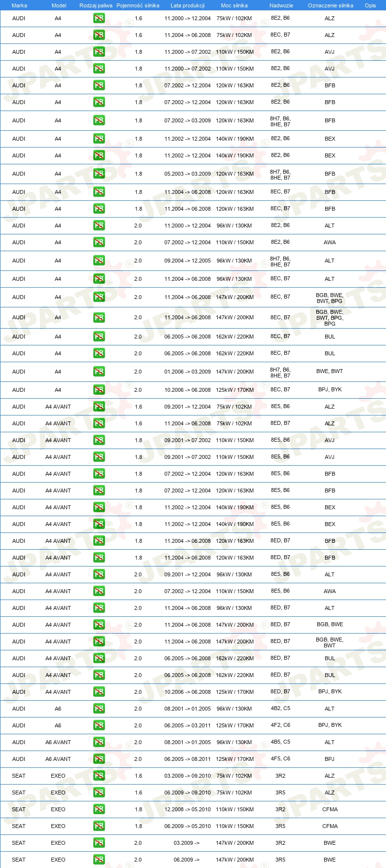Click the Oznaczenie silnika column header

click(x=331, y=5)
